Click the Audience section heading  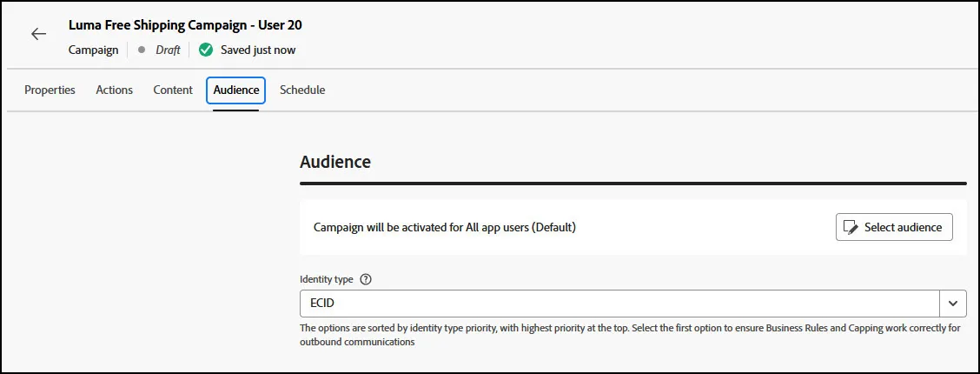point(335,162)
